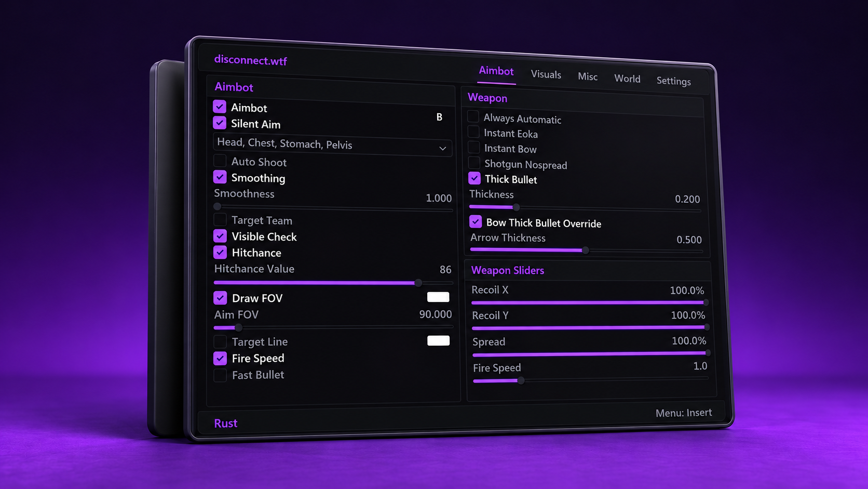Viewport: 868px width, 489px height.
Task: Click the Menu: Insert footer text
Action: [x=684, y=413]
